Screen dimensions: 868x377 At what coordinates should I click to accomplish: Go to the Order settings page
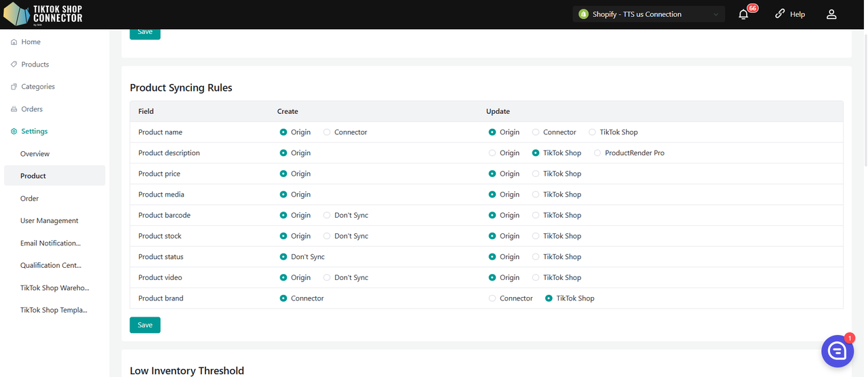[30, 199]
